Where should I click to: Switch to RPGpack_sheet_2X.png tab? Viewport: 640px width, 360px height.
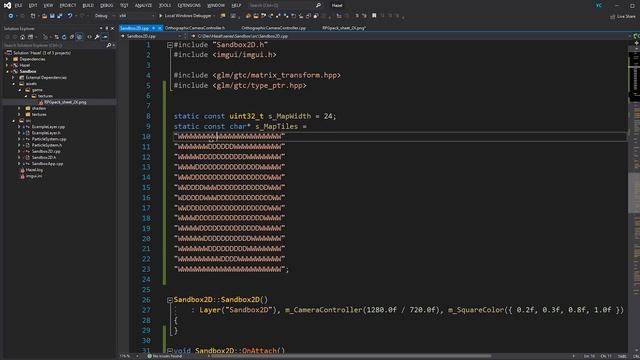(344, 28)
